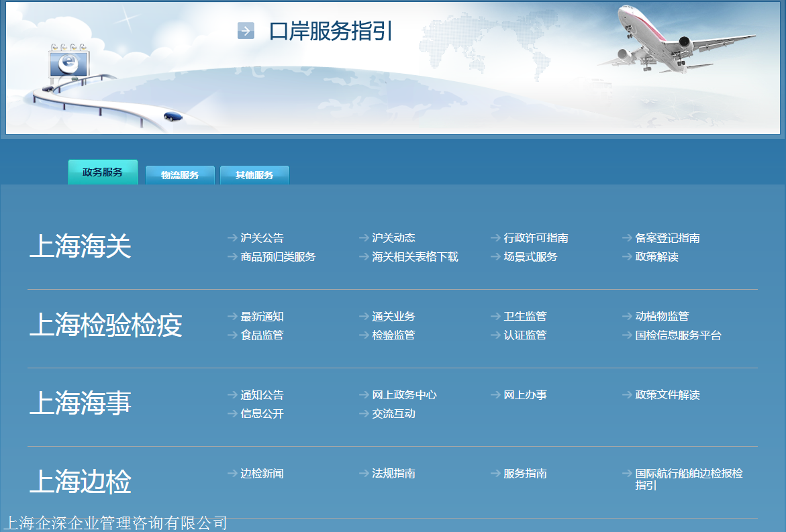The height and width of the screenshot is (532, 786).
Task: Open 通知公告 under 上海海事
Action: (262, 395)
